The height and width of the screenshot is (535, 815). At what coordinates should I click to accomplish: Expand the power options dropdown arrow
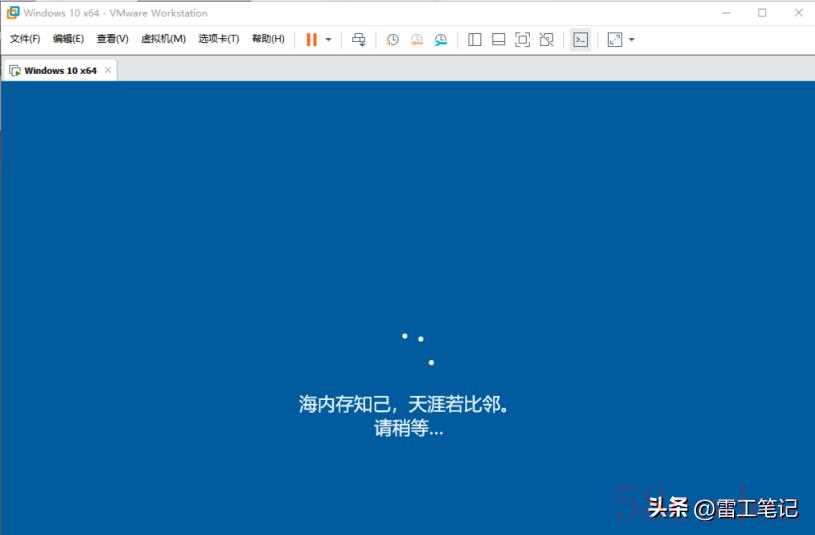(328, 40)
